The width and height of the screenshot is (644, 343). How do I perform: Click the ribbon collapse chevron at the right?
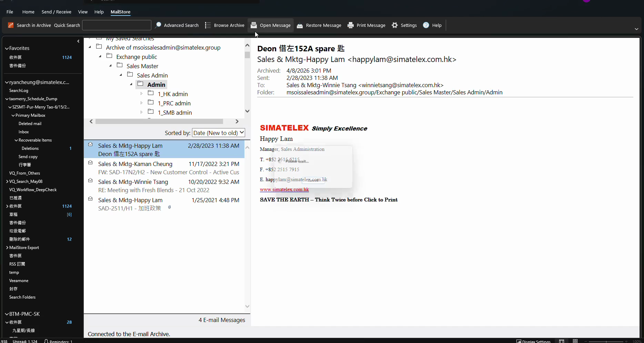(636, 29)
